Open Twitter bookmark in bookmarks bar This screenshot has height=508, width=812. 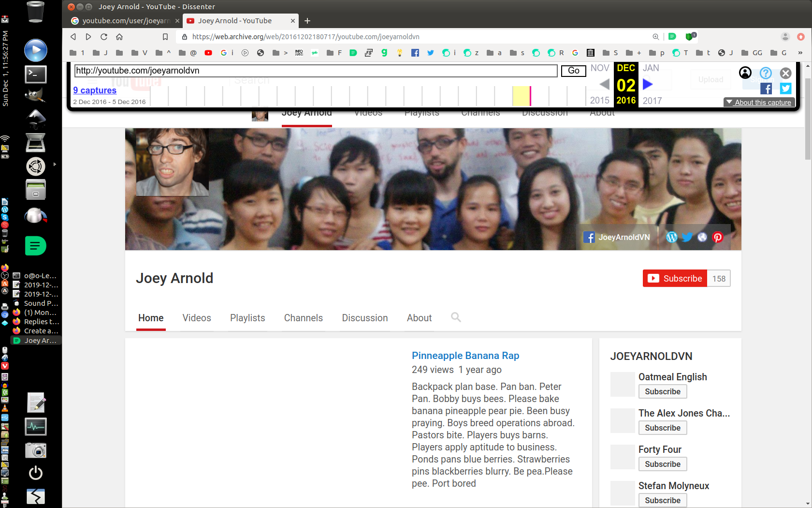(x=431, y=53)
